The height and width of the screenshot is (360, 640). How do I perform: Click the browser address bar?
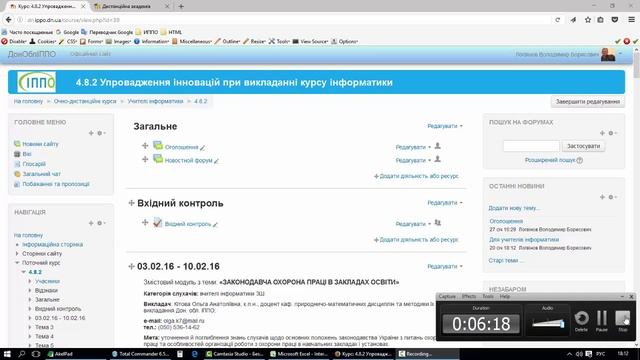coord(286,20)
